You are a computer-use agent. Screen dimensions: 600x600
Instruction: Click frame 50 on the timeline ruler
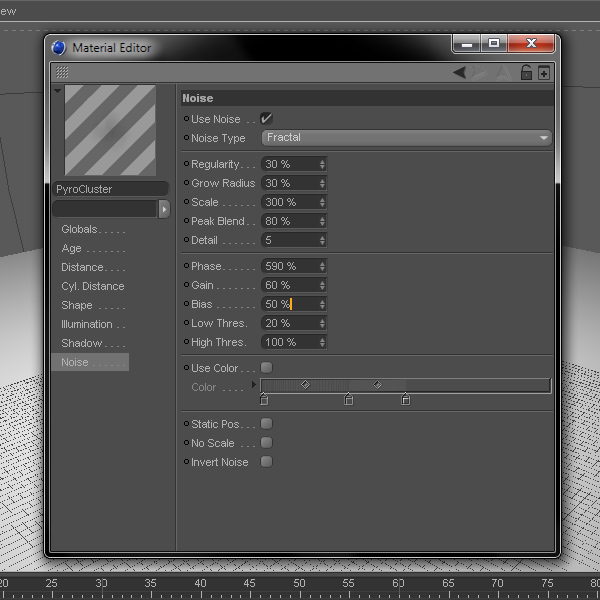300,583
